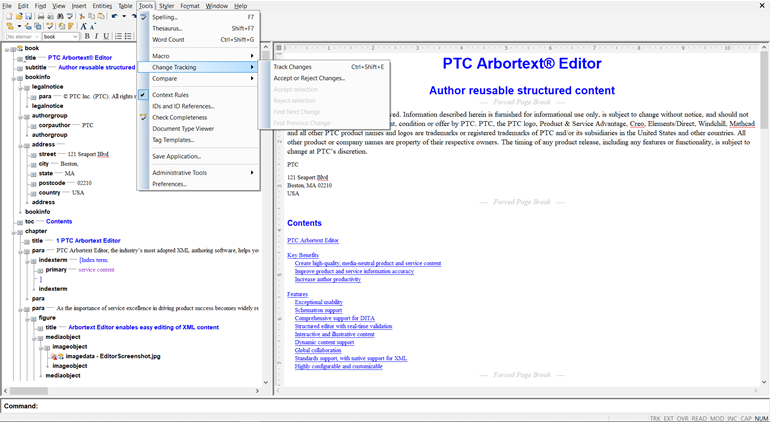Open the Styler menu
This screenshot has height=422, width=770.
[x=166, y=6]
